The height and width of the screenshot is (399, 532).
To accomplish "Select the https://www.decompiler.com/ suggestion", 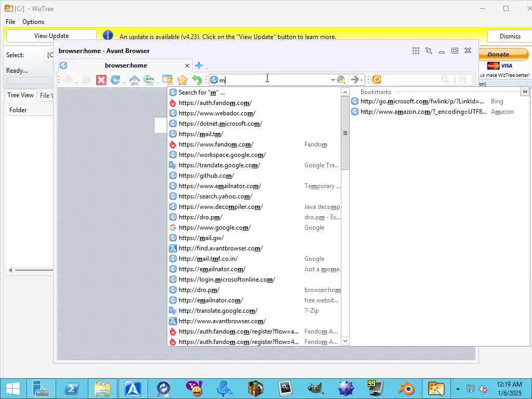I will pos(255,207).
